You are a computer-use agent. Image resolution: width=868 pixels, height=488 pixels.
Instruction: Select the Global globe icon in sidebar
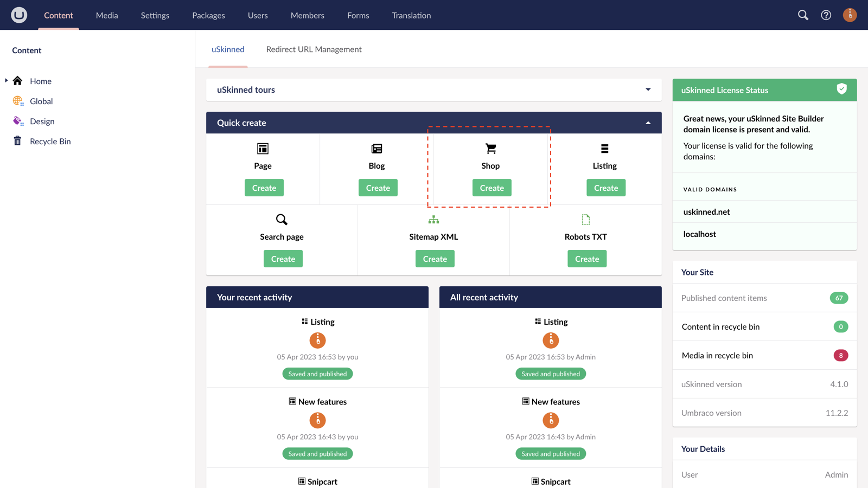18,101
